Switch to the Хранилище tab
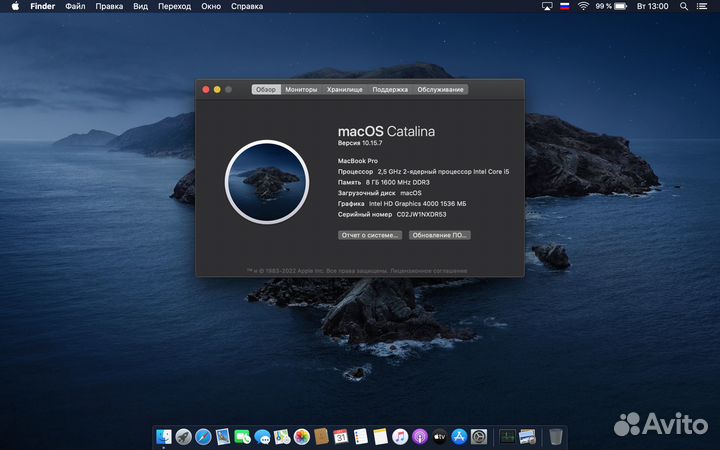 click(345, 90)
